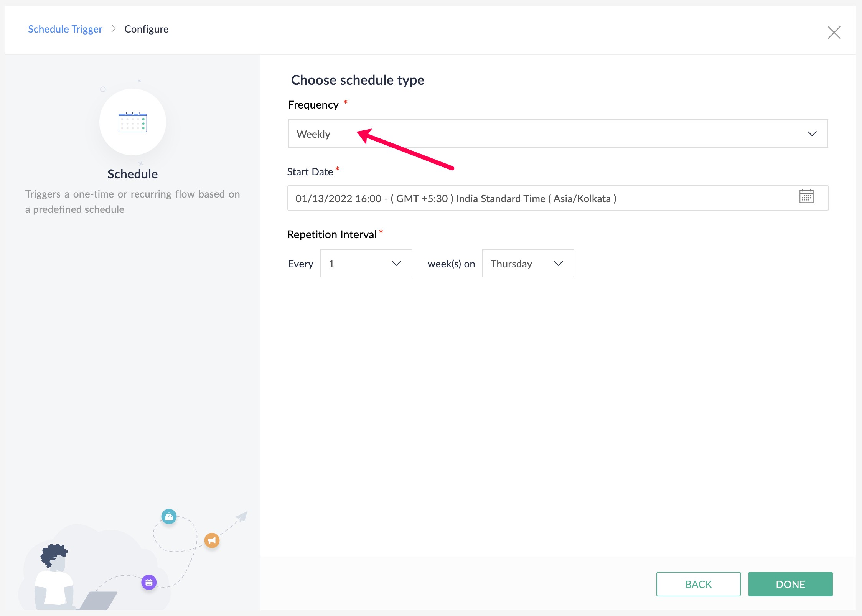Click the 1 shown in the interval selector
Viewport: 862px width, 616px height.
332,263
